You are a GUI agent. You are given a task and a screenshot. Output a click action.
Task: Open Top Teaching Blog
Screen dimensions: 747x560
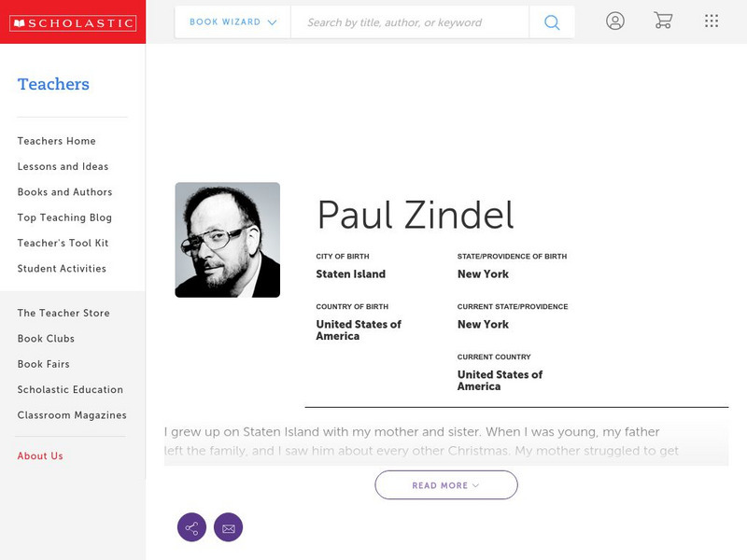[64, 217]
